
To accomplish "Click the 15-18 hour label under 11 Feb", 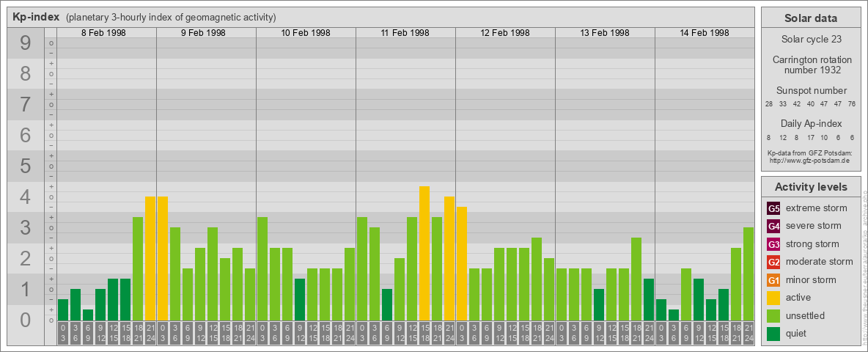I will (x=424, y=333).
